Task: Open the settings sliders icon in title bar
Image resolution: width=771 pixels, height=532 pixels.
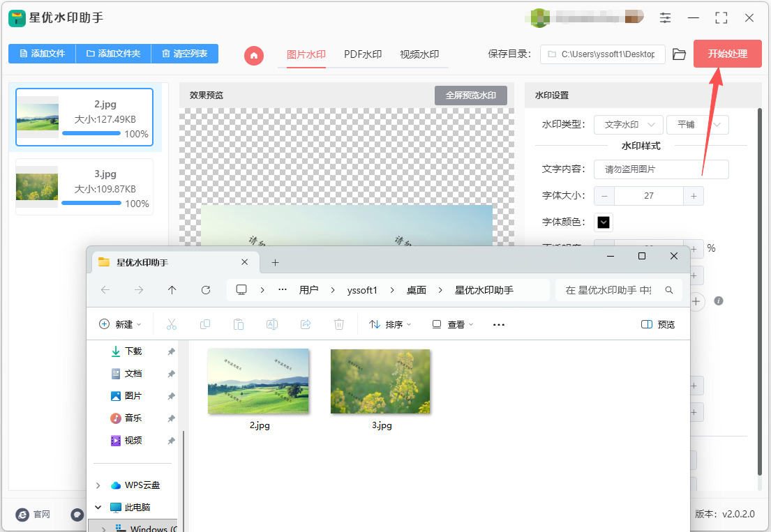Action: pos(665,17)
